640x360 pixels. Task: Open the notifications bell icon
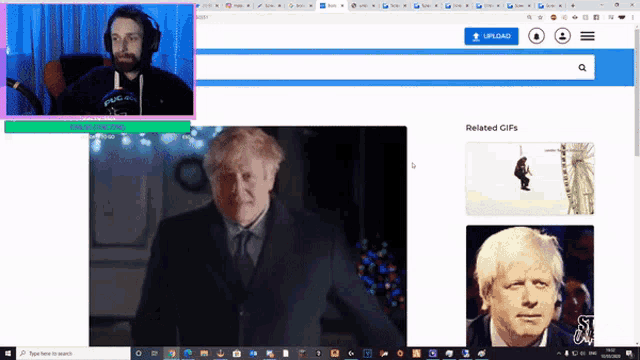pos(536,36)
